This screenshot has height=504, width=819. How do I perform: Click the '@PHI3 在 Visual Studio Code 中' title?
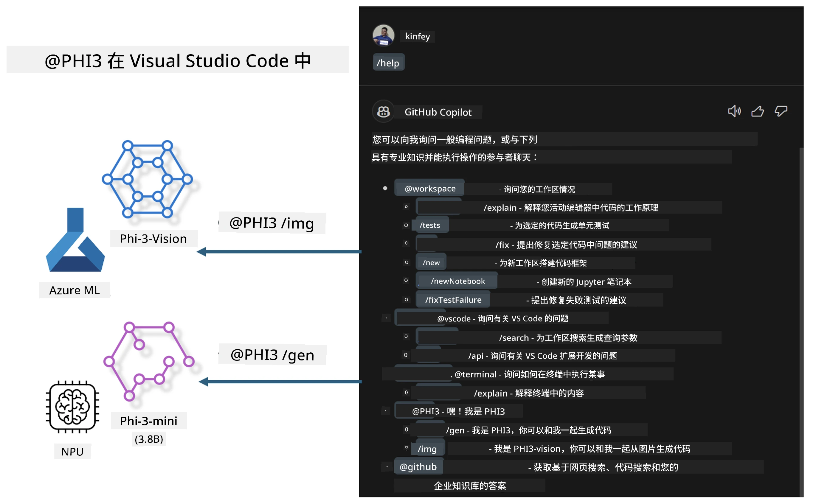178,60
